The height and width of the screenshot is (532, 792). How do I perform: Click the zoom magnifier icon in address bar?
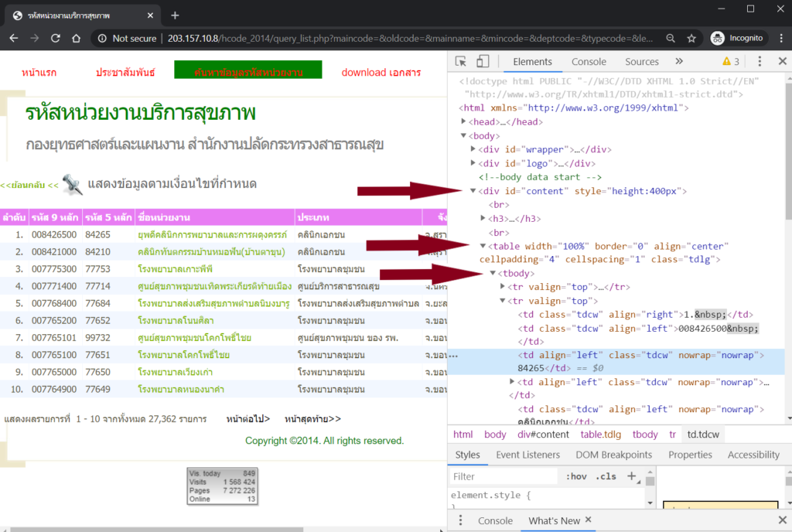click(670, 38)
